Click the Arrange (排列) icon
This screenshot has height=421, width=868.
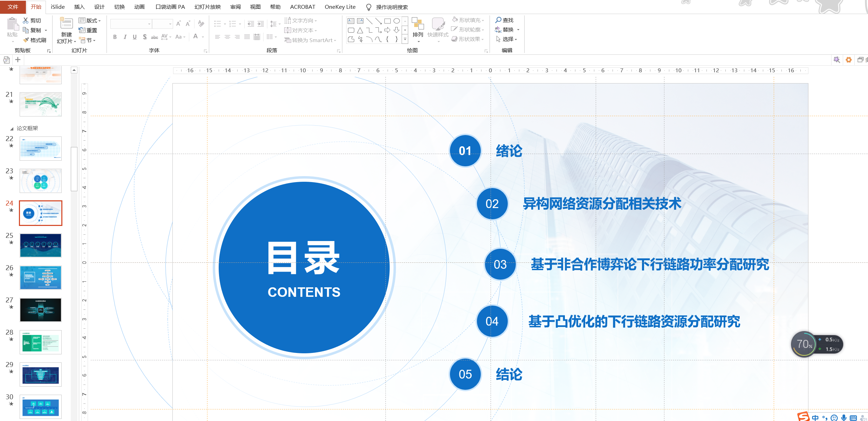coord(418,24)
